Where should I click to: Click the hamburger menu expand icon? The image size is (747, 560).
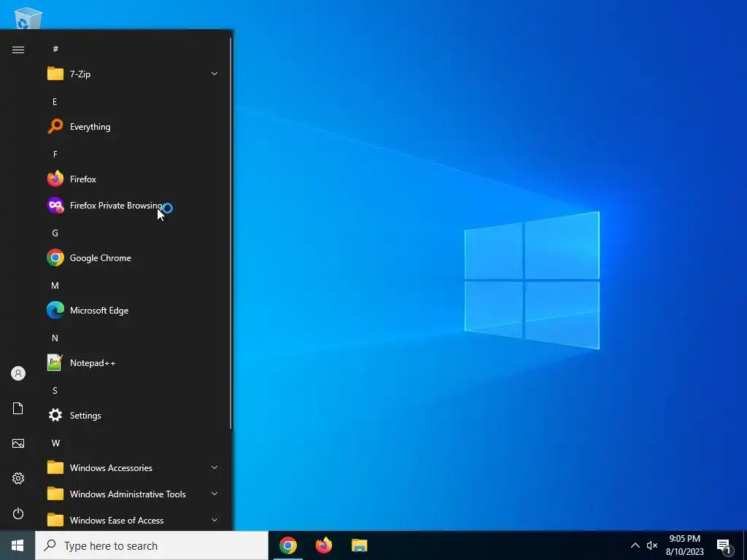tap(18, 50)
